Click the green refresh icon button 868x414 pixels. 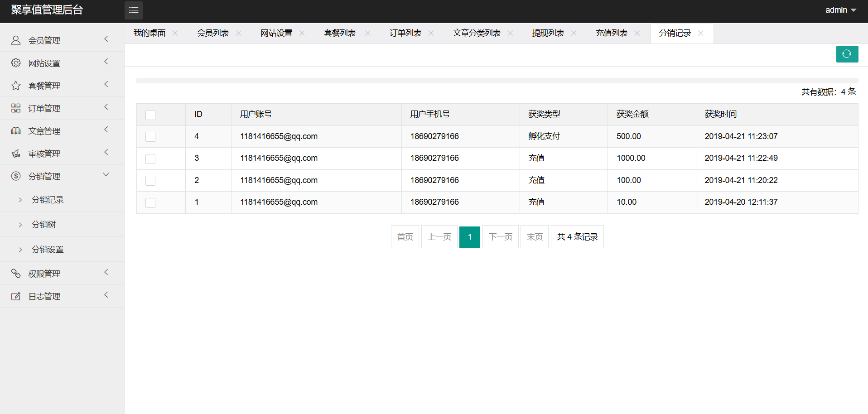point(847,54)
